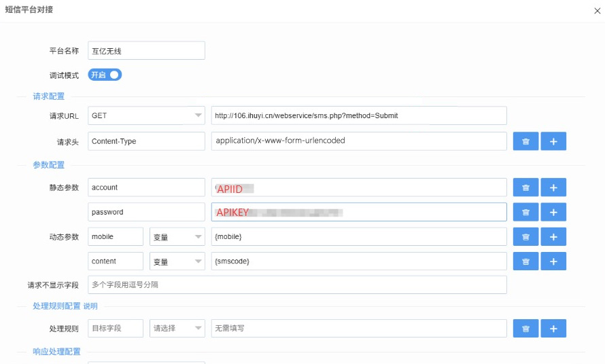The image size is (605, 364).
Task: Delete the processing rule row
Action: (x=525, y=329)
